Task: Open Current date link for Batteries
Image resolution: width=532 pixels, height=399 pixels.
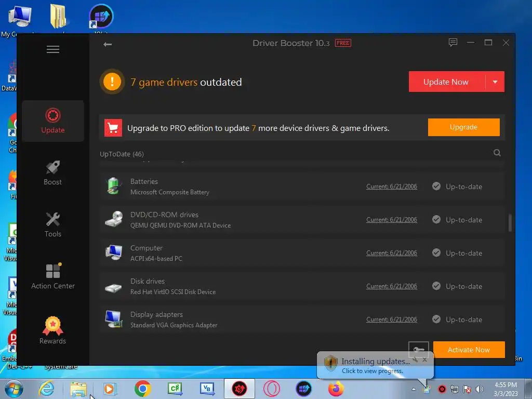Action: [x=392, y=187]
